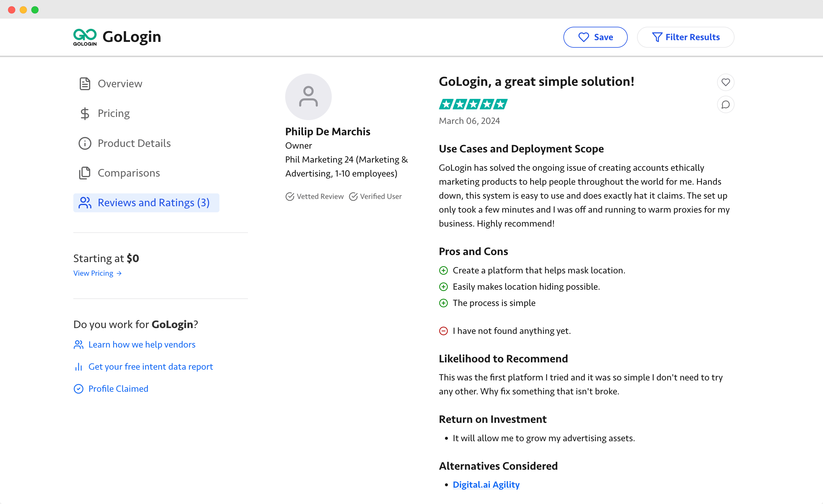Click the Verified User label
Screen dimensions: 823x504
point(381,197)
